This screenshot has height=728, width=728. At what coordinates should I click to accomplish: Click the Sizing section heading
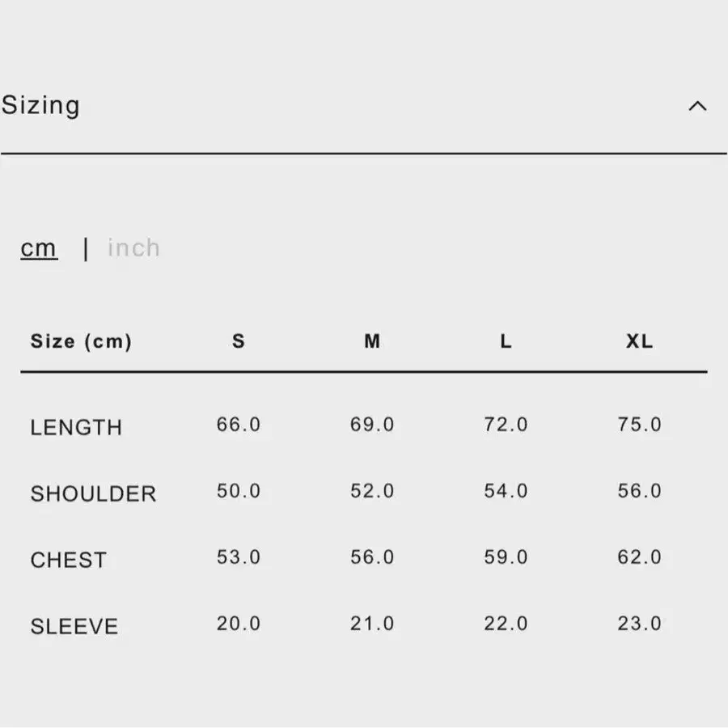(40, 105)
